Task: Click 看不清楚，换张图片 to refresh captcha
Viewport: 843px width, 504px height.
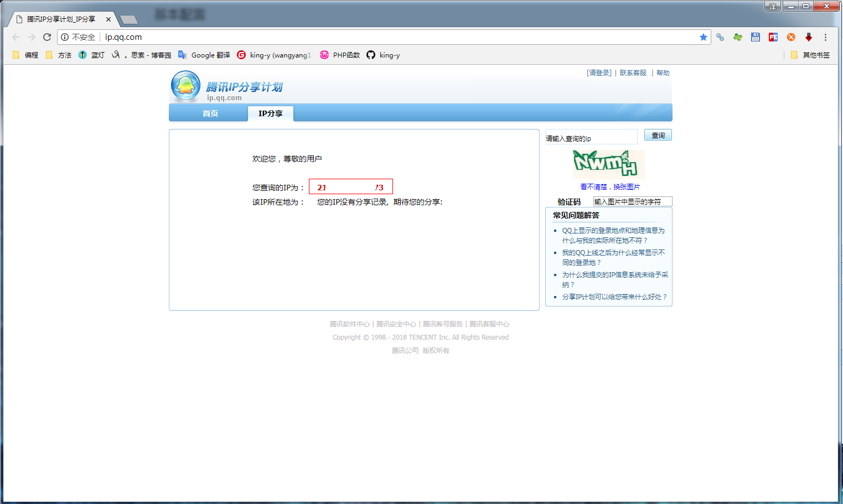Action: coord(610,186)
